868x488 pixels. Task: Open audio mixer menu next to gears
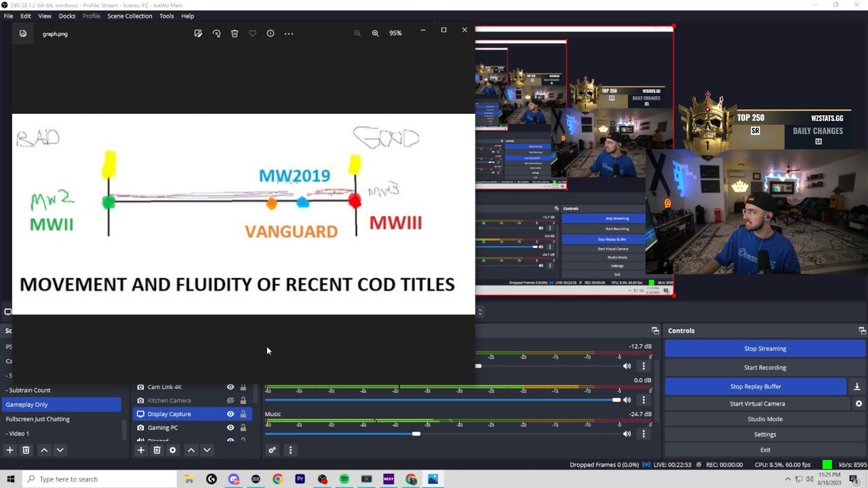point(290,450)
